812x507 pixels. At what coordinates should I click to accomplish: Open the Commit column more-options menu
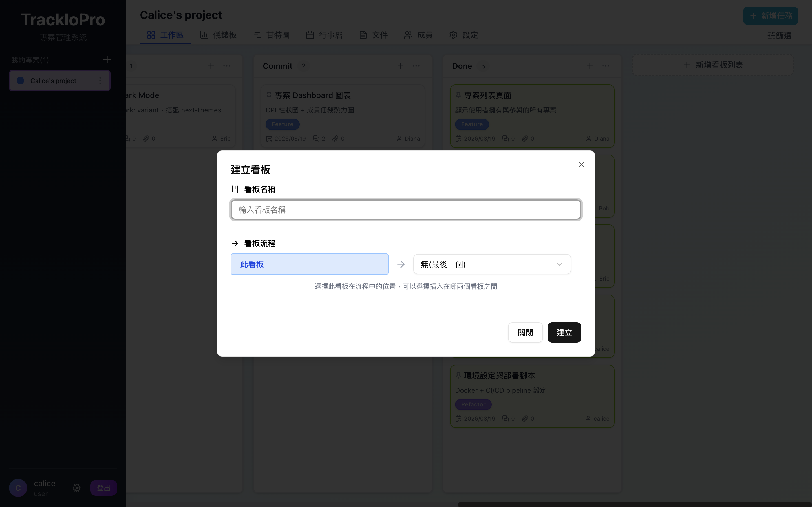pyautogui.click(x=416, y=66)
